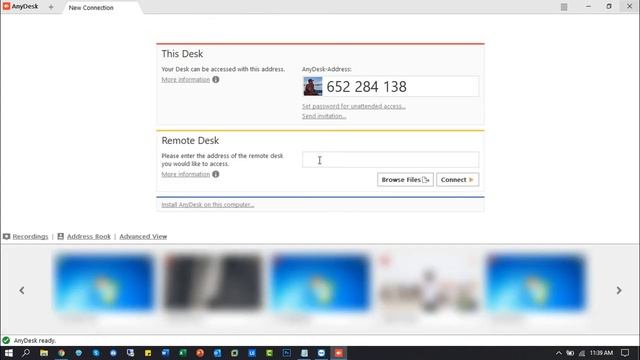The image size is (640, 360).
Task: Open the Address Book link
Action: (89, 237)
